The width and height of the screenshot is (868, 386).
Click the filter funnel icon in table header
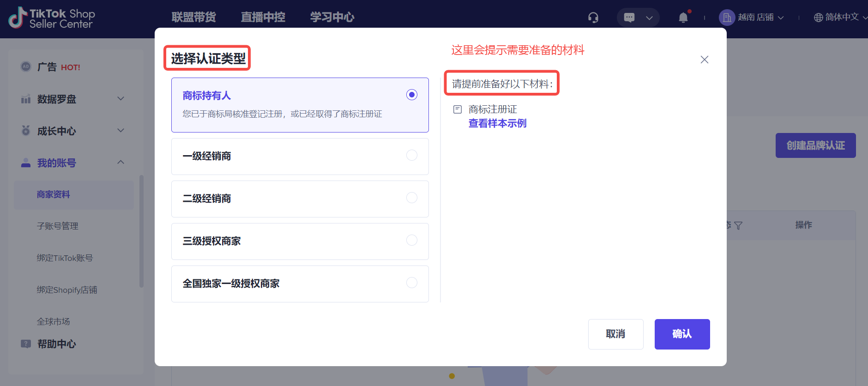[738, 226]
